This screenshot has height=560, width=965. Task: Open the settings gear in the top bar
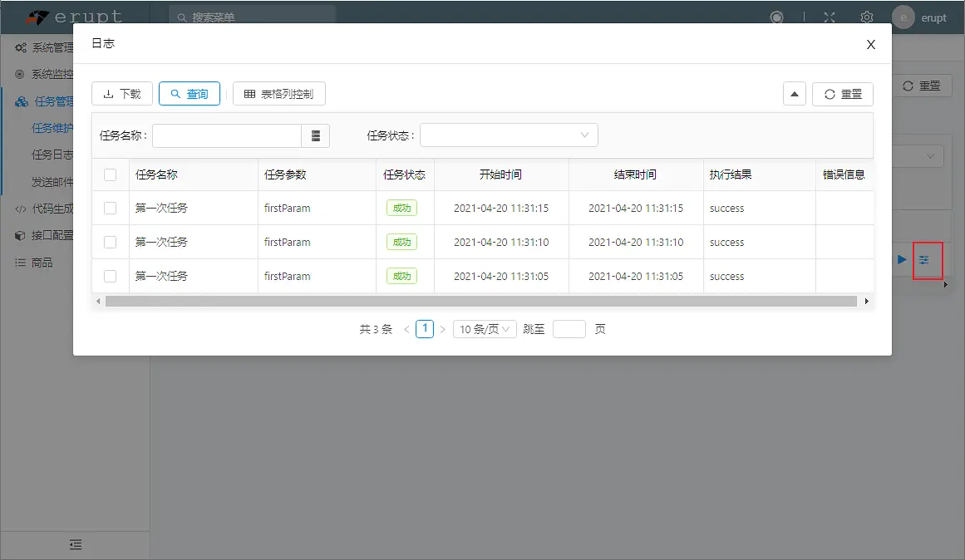coord(866,17)
